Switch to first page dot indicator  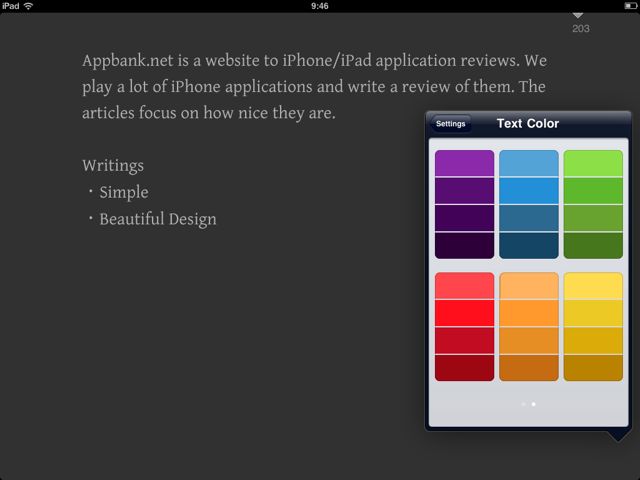click(524, 404)
